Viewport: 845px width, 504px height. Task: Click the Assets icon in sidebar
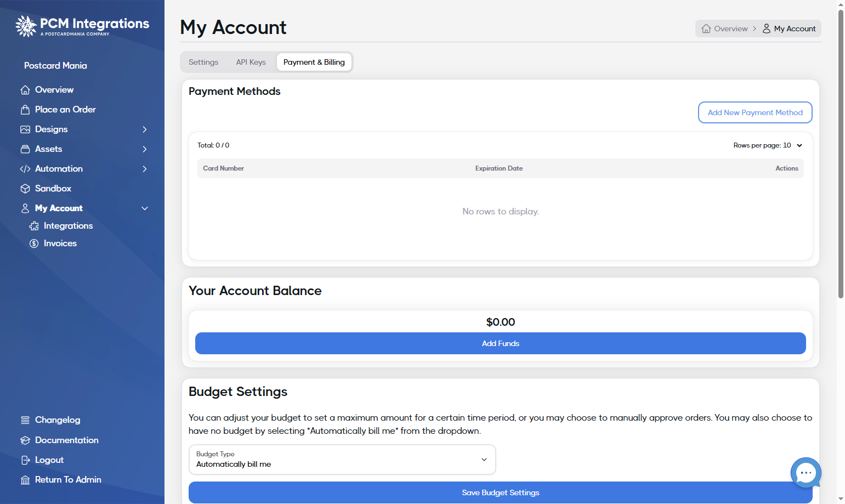pyautogui.click(x=25, y=149)
